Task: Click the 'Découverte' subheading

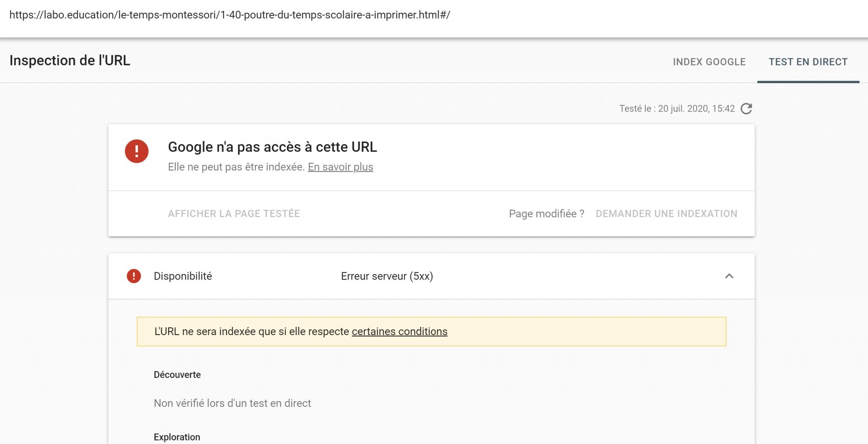Action: [x=177, y=374]
